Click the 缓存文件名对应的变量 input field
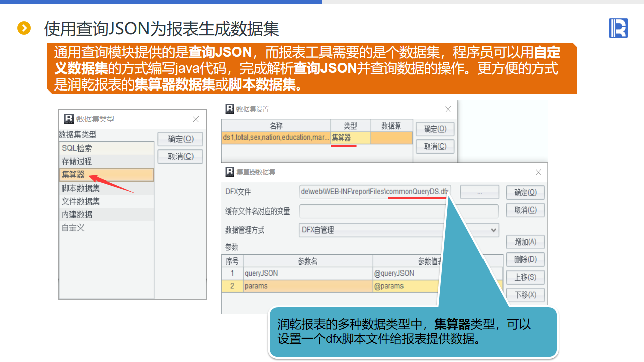 (x=398, y=211)
